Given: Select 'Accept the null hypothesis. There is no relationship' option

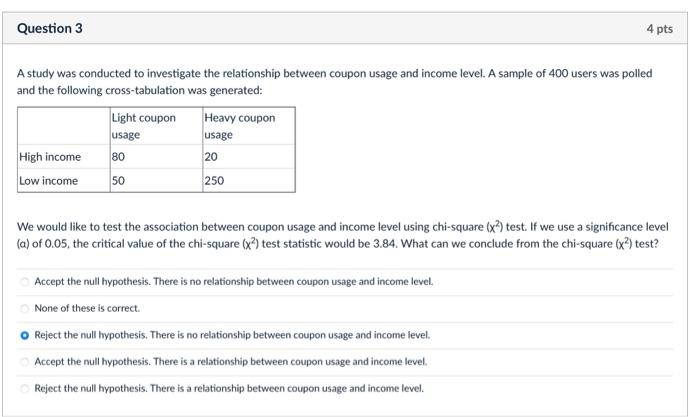Looking at the screenshot, I should pos(25,282).
